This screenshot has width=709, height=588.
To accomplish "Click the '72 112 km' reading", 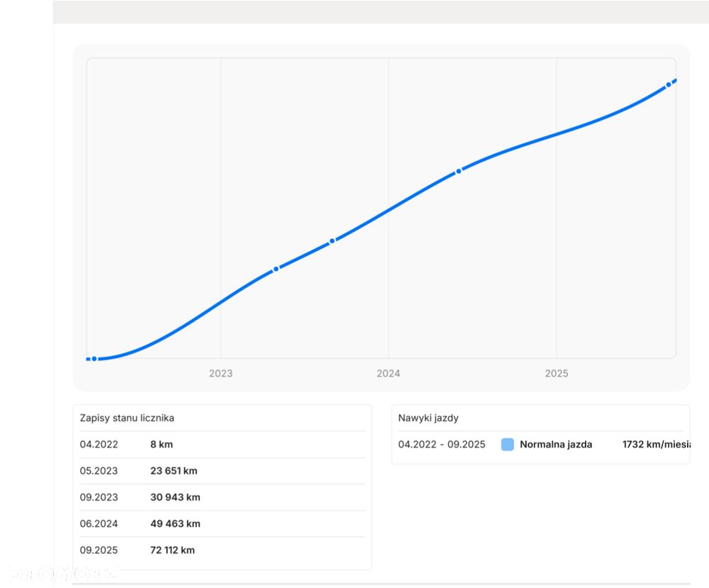I will click(173, 550).
